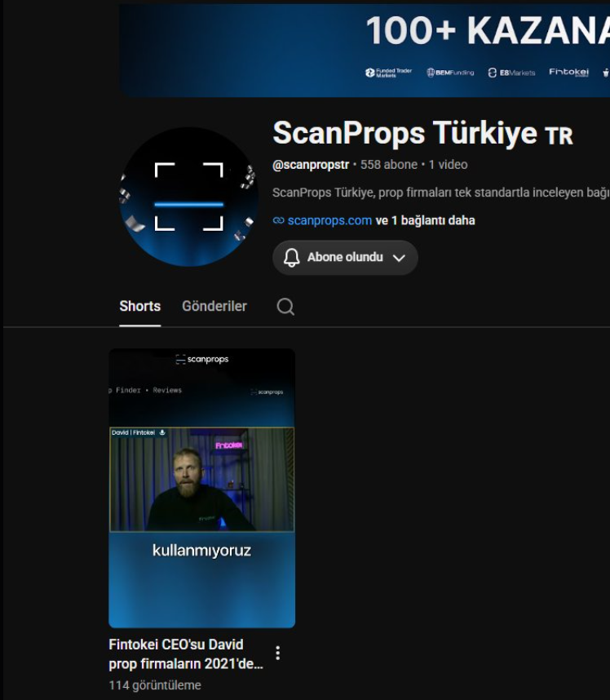Show more links via 've 1 bağlantı daha'
The width and height of the screenshot is (610, 700).
point(425,220)
